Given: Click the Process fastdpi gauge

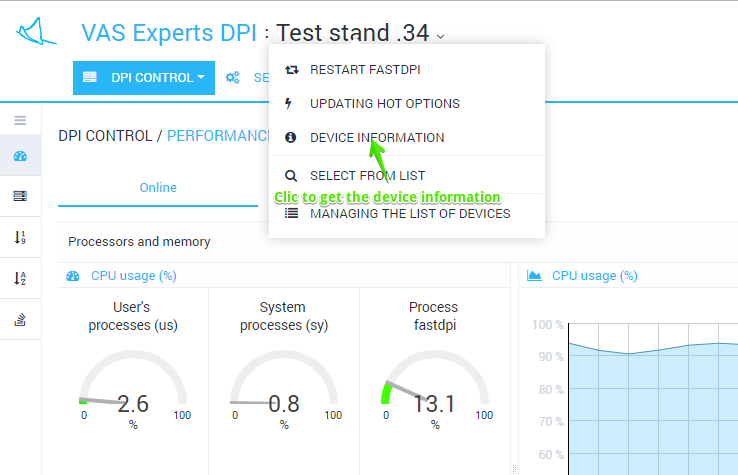Looking at the screenshot, I should [434, 386].
